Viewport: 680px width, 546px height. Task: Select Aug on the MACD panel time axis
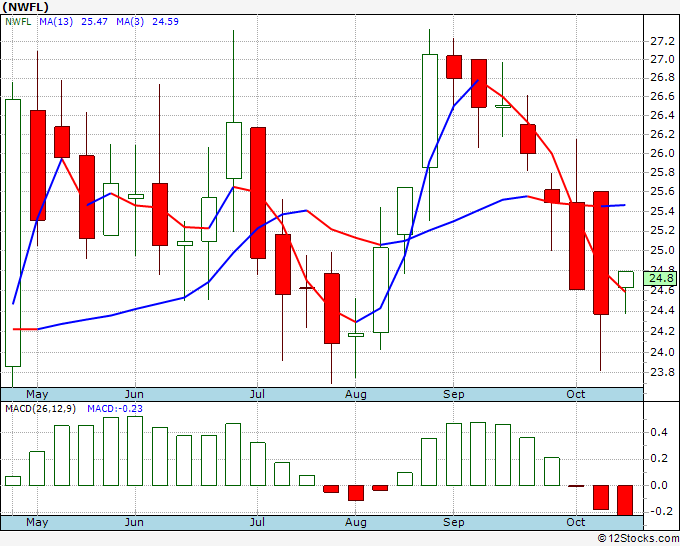pos(356,522)
